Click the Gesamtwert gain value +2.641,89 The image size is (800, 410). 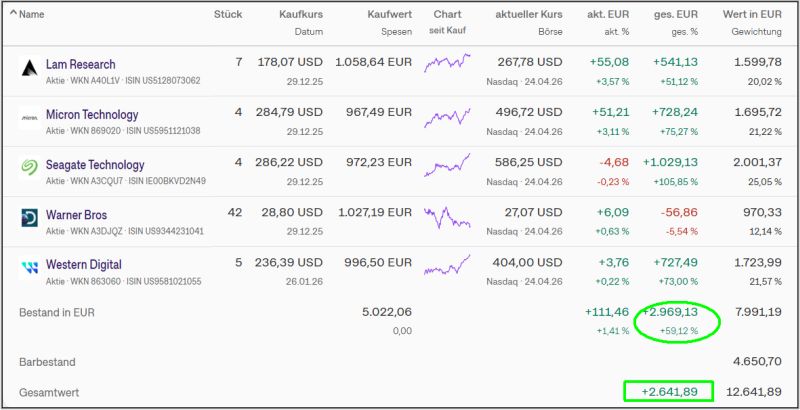[668, 391]
